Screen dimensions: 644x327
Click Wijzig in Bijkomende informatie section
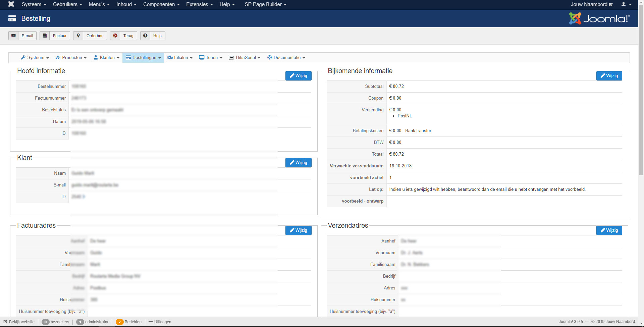click(609, 76)
